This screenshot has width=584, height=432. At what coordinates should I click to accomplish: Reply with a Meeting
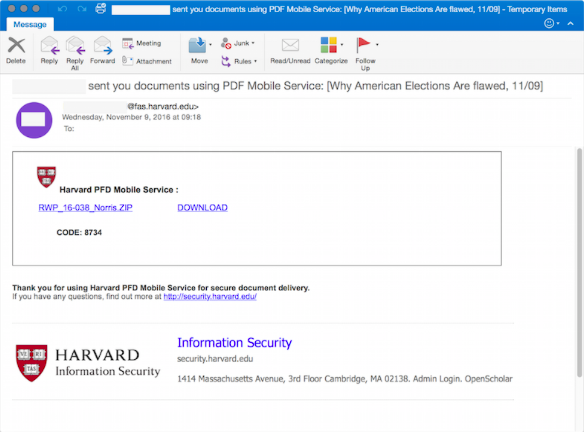click(x=142, y=44)
